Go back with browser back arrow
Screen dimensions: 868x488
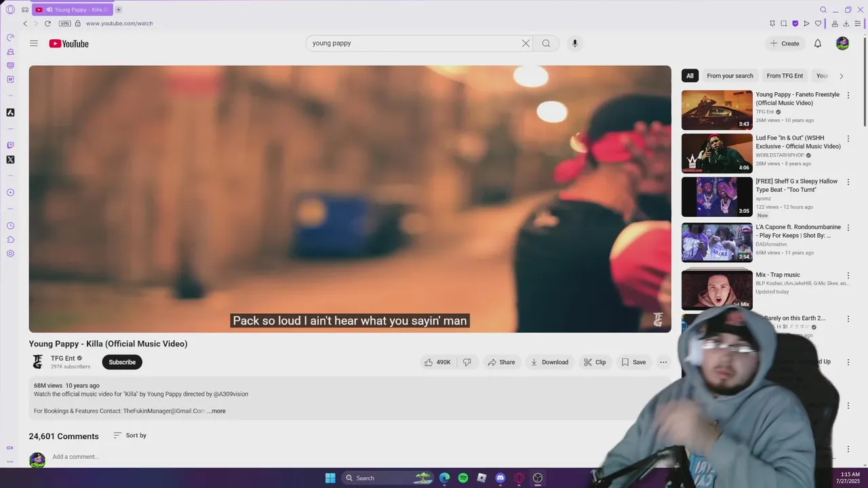pyautogui.click(x=25, y=23)
